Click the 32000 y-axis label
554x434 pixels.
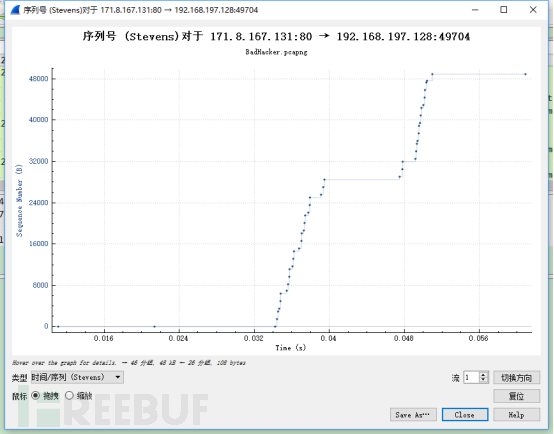[38, 161]
